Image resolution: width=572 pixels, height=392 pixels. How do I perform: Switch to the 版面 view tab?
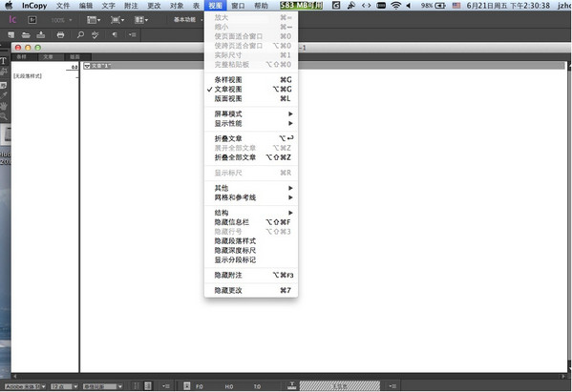pyautogui.click(x=74, y=57)
